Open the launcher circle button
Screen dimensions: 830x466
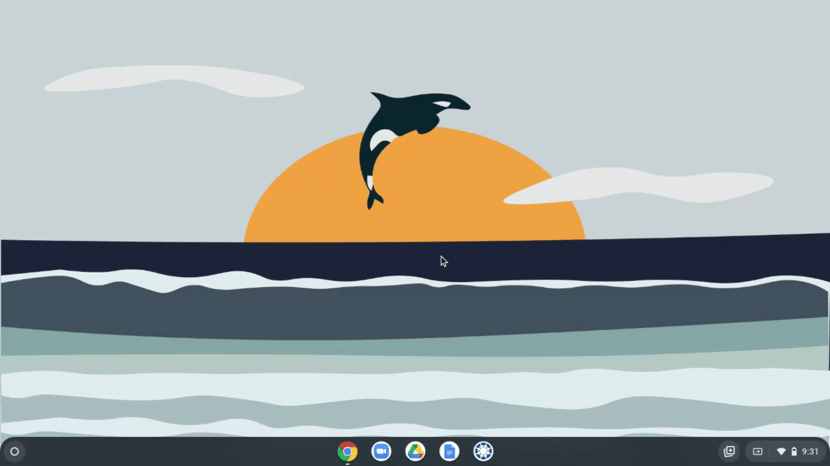15,452
